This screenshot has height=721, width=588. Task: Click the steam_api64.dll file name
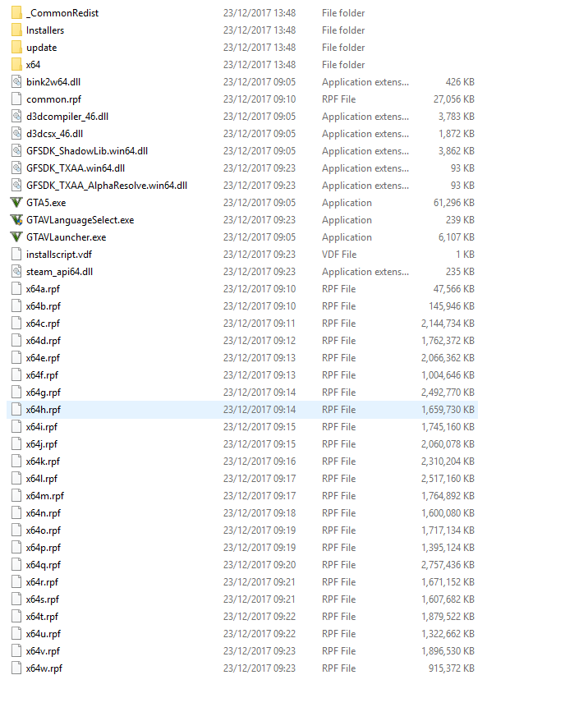(x=59, y=272)
